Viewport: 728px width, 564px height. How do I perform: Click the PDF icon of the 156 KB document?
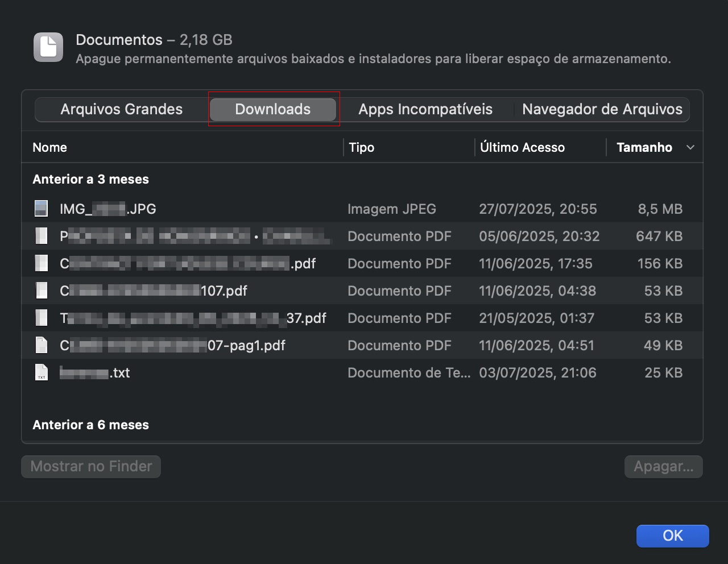tap(41, 263)
